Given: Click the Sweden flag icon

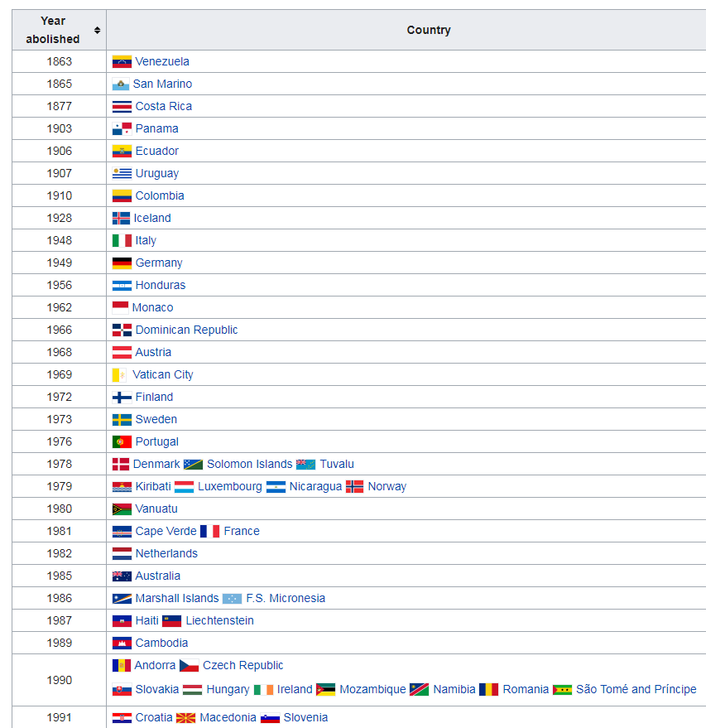Looking at the screenshot, I should coord(122,420).
